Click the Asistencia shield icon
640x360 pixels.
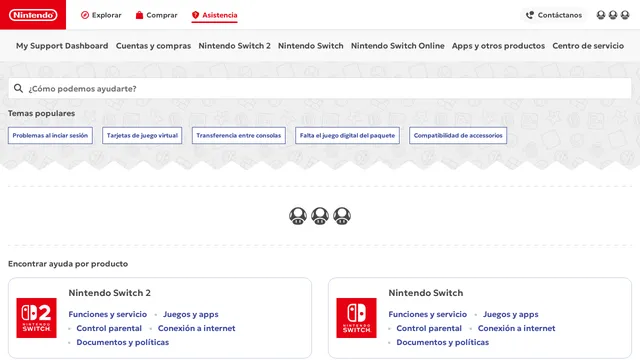pos(196,15)
